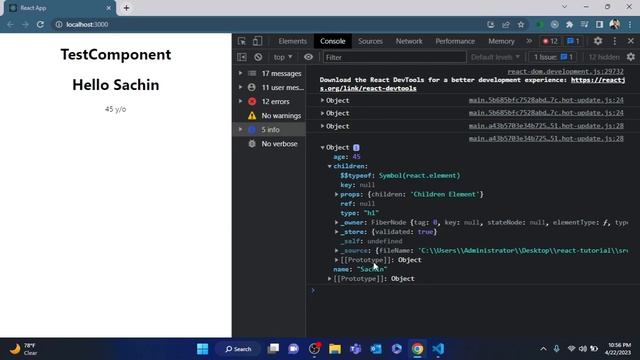Open the react-dom.development.js:29732 source link

pos(565,71)
